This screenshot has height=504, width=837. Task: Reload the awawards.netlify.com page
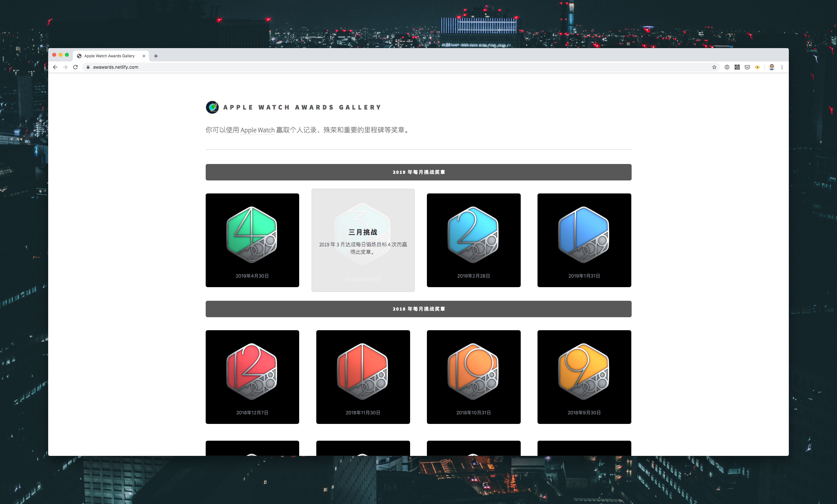75,67
